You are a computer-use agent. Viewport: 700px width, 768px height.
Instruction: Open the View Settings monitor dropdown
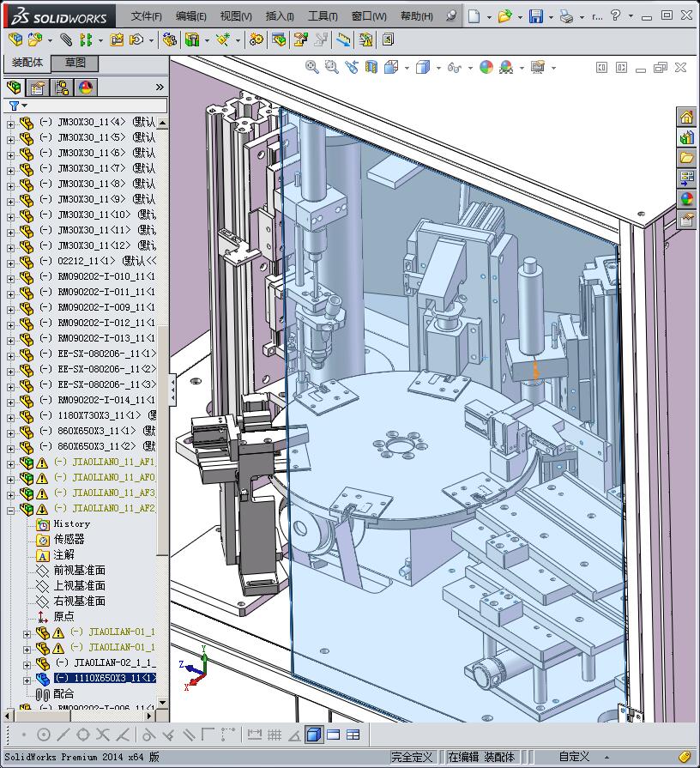[x=553, y=68]
